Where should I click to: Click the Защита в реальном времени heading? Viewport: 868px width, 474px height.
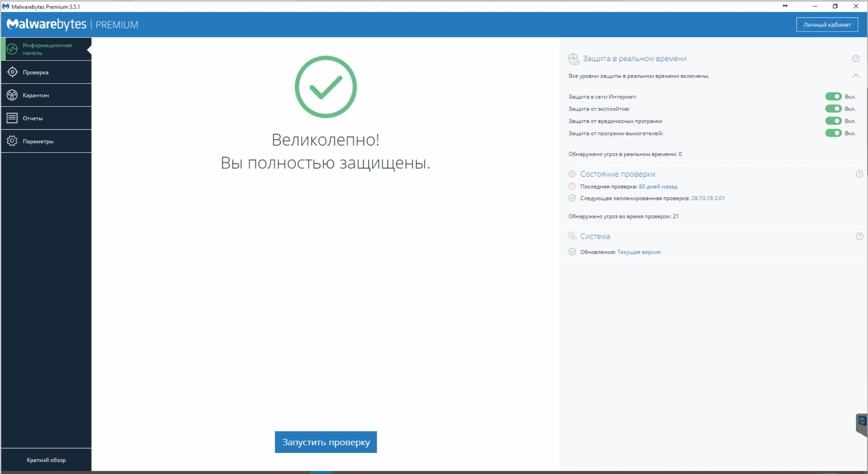point(634,59)
